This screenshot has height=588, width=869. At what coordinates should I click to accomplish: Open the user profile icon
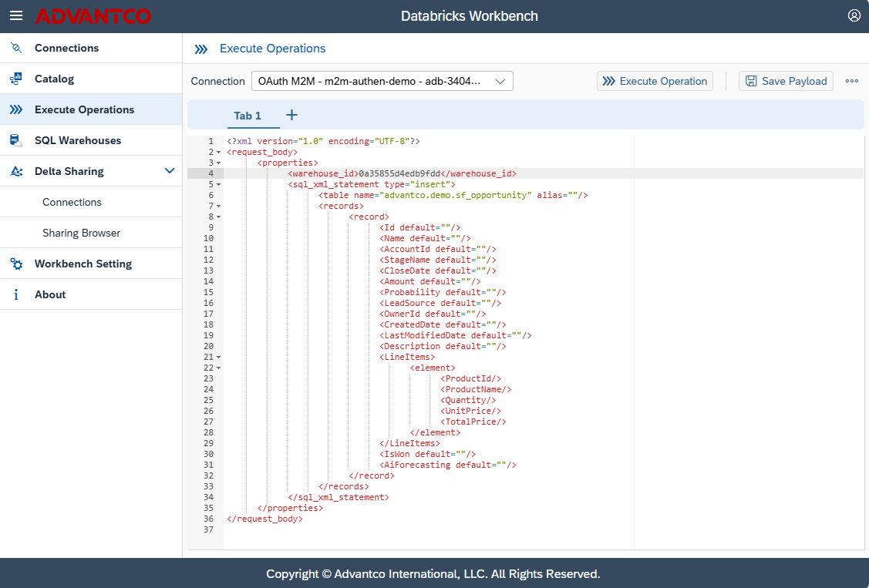coord(854,15)
